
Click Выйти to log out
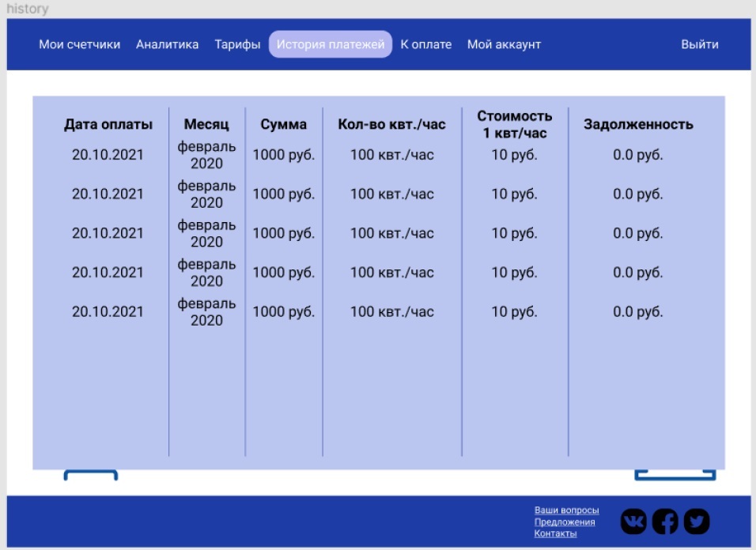pyautogui.click(x=699, y=44)
